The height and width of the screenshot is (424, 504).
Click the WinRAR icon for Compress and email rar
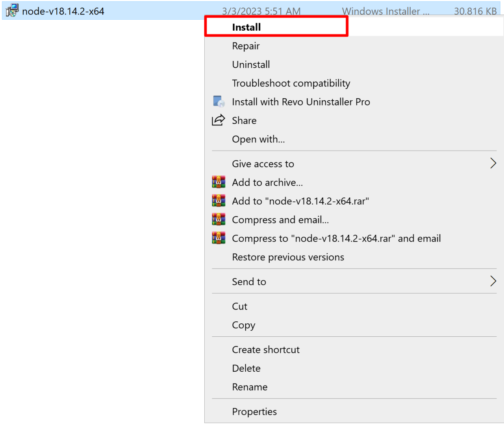tap(219, 238)
